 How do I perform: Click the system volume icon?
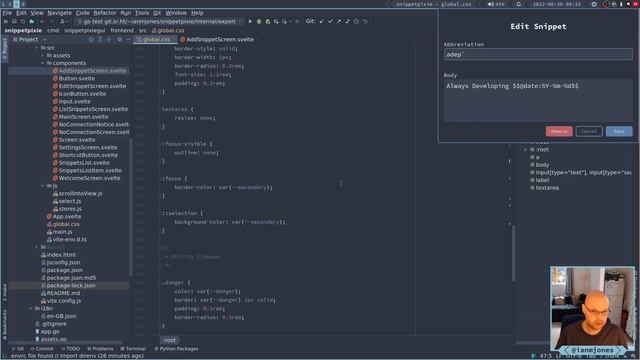pyautogui.click(x=490, y=4)
